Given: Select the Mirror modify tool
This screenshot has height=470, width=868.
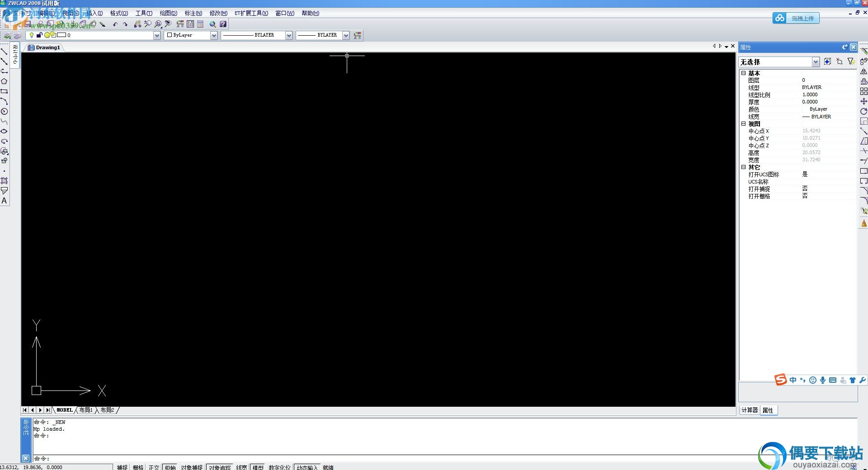Looking at the screenshot, I should click(863, 71).
